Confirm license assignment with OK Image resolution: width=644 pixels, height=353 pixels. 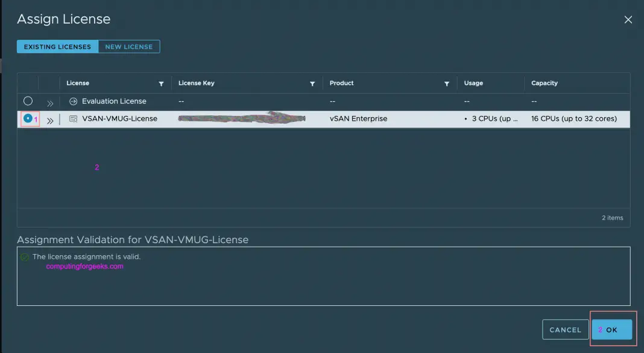coord(612,329)
